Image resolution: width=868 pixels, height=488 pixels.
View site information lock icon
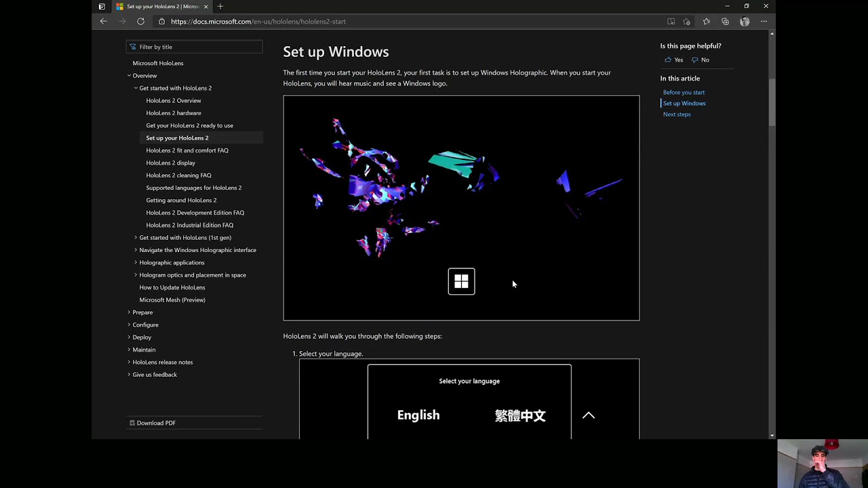coord(161,21)
